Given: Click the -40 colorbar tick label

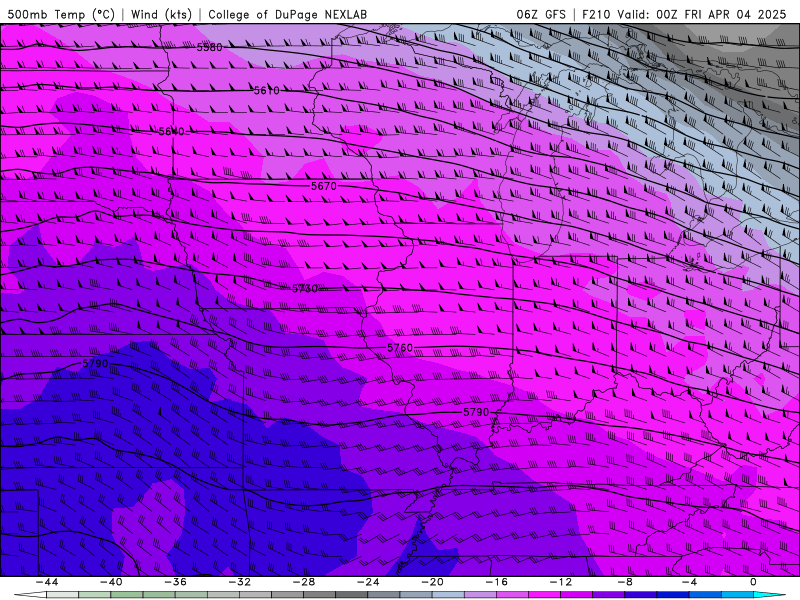Looking at the screenshot, I should coord(111,582).
